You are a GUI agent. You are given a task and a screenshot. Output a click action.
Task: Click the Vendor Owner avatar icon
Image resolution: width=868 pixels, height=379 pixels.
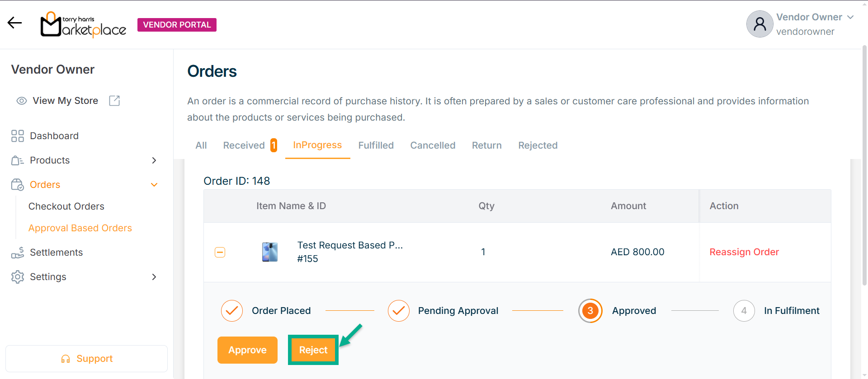tap(759, 24)
